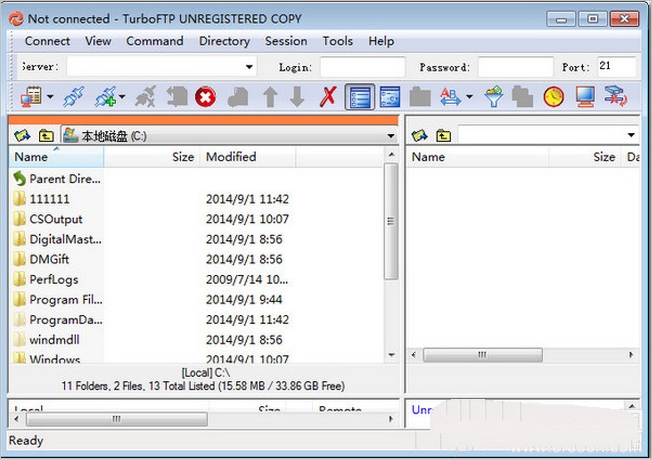This screenshot has height=459, width=652.
Task: Open the Session menu
Action: point(286,41)
